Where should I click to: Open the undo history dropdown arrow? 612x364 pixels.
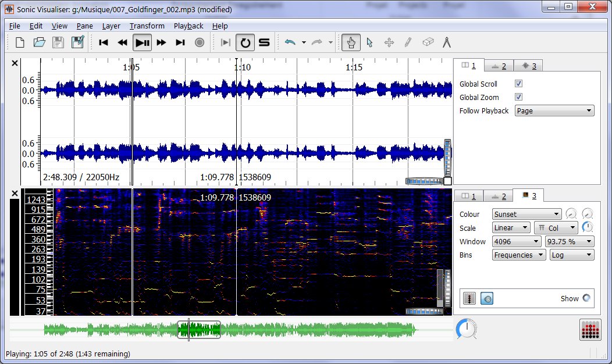(304, 42)
